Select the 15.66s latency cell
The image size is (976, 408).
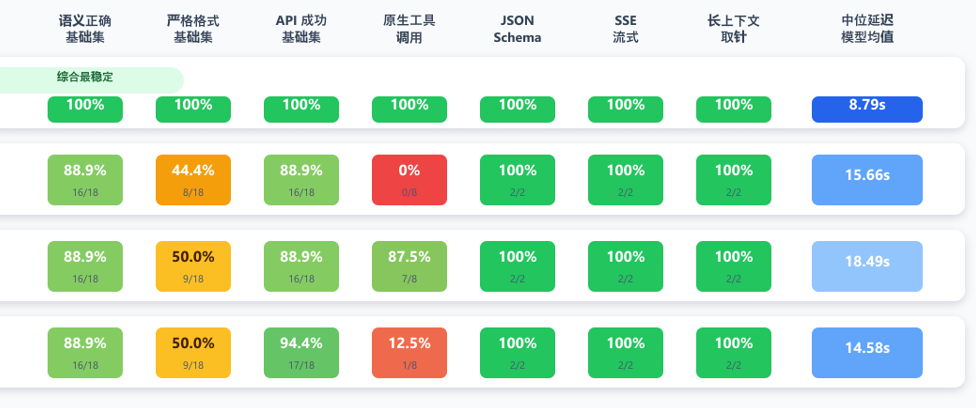[867, 180]
